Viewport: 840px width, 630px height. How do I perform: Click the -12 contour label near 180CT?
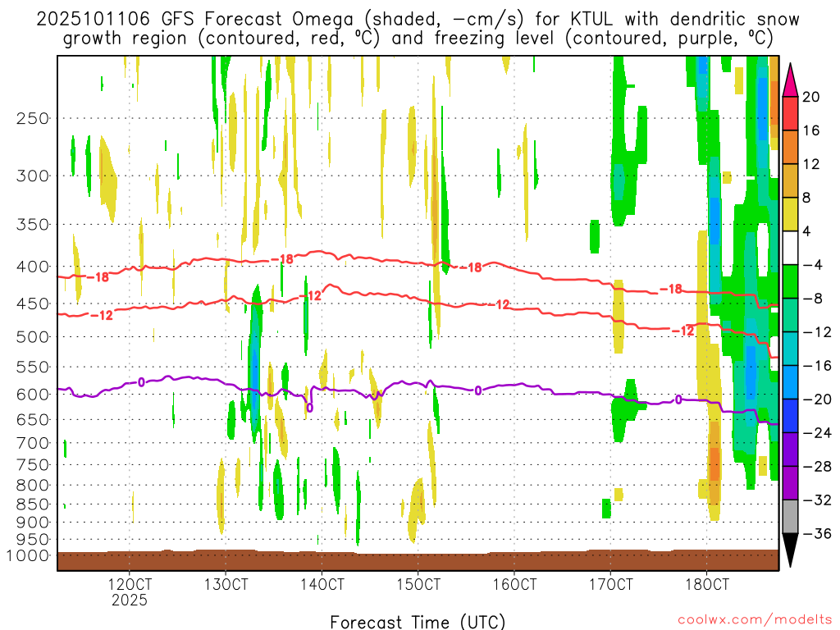[683, 331]
